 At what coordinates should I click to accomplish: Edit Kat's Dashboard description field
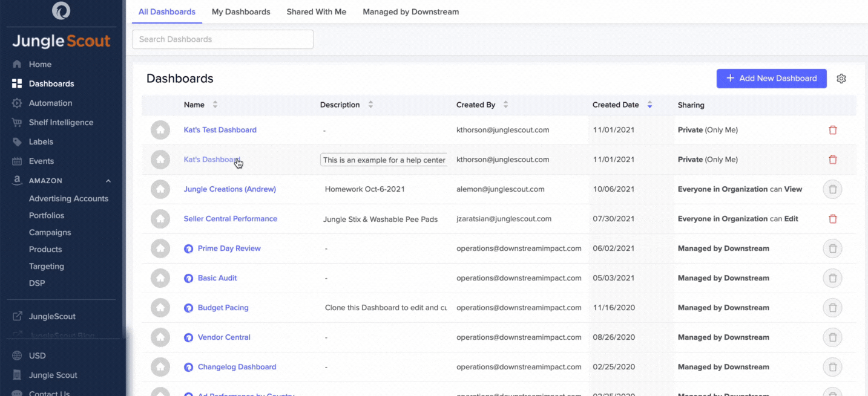pyautogui.click(x=384, y=160)
